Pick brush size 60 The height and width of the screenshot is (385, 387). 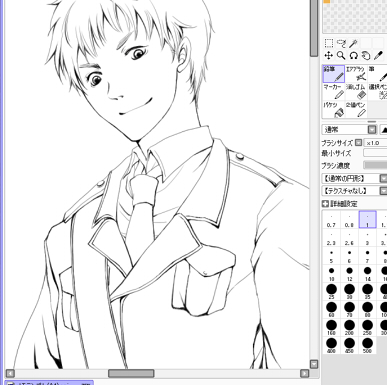(x=331, y=310)
